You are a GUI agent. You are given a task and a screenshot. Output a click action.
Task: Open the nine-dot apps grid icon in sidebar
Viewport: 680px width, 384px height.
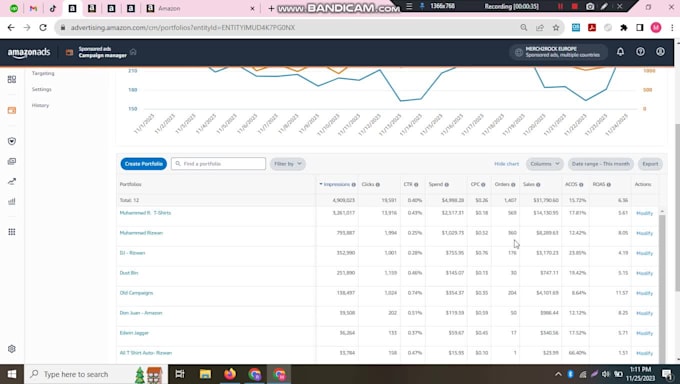(x=12, y=232)
